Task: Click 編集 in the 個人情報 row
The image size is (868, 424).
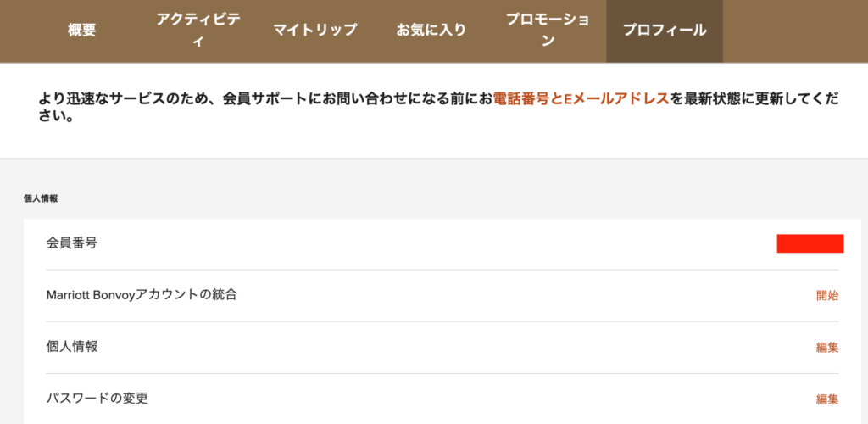Action: click(x=827, y=348)
